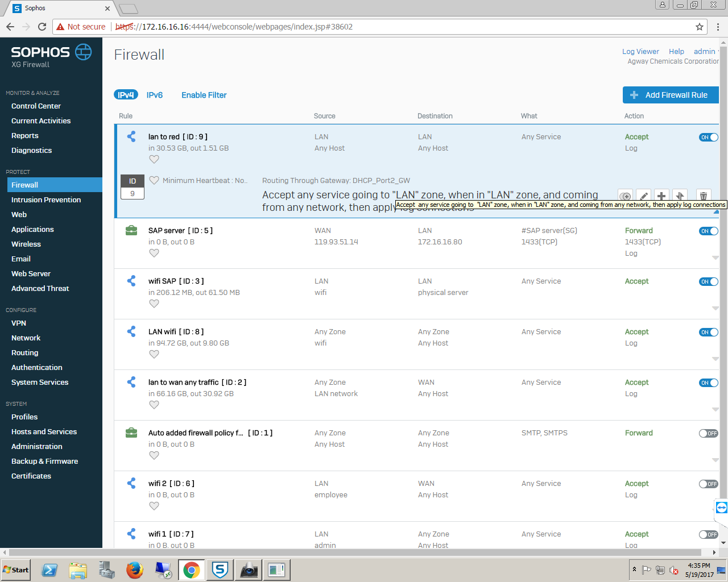The image size is (728, 582).
Task: Click the move rule icon for rule ID 9
Action: 680,196
